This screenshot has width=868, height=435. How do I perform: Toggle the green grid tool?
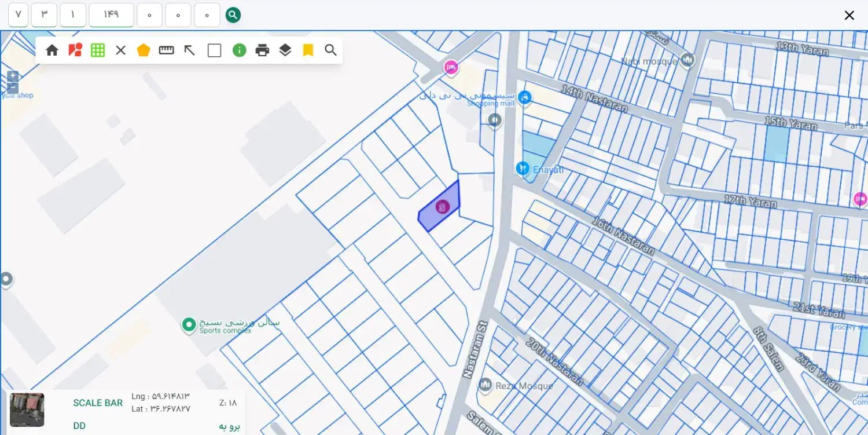[98, 50]
